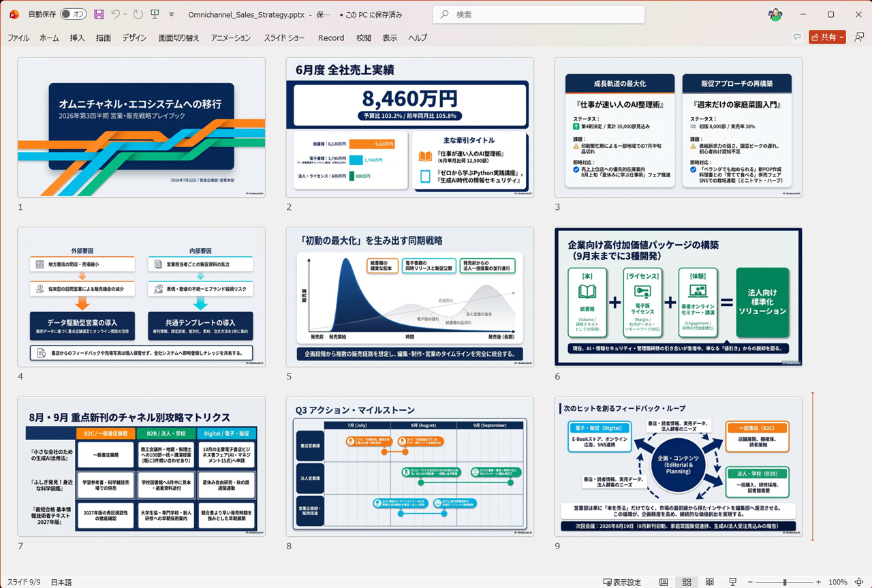The height and width of the screenshot is (588, 872).
Task: Click 表示設定 in the status bar
Action: pyautogui.click(x=622, y=583)
